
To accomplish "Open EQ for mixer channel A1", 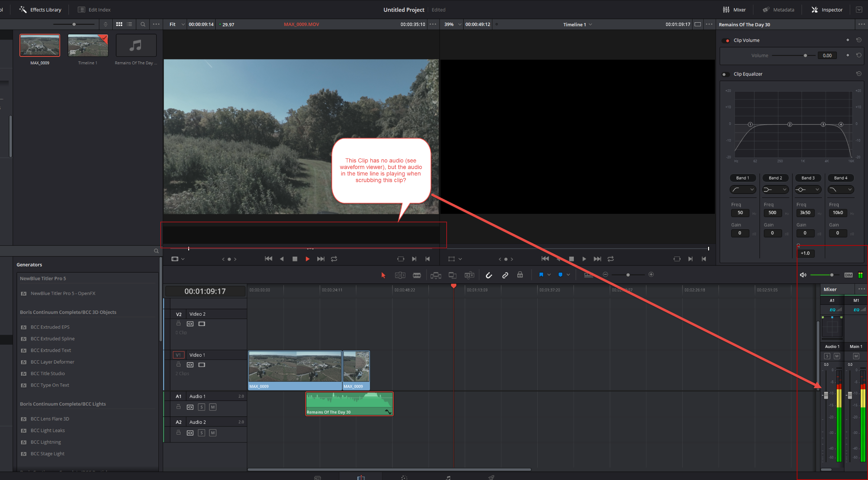I will click(832, 310).
